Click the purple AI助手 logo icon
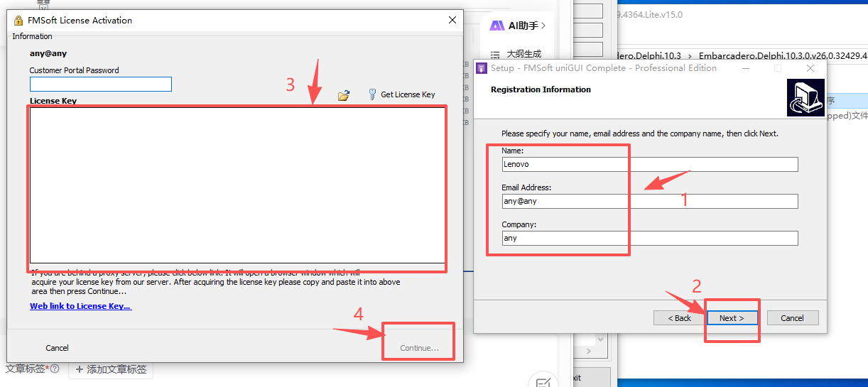Screen dimensions: 868x387 (x=497, y=26)
